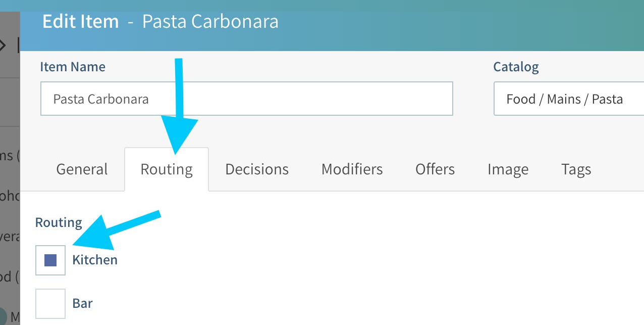Viewport: 644px width, 325px height.
Task: Click the Catalog field label
Action: (x=516, y=67)
